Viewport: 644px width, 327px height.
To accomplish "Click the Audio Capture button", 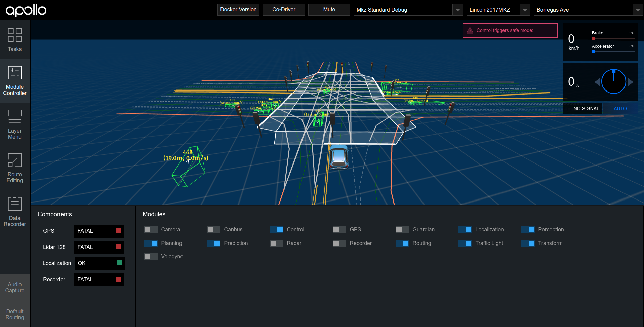I will coord(15,288).
